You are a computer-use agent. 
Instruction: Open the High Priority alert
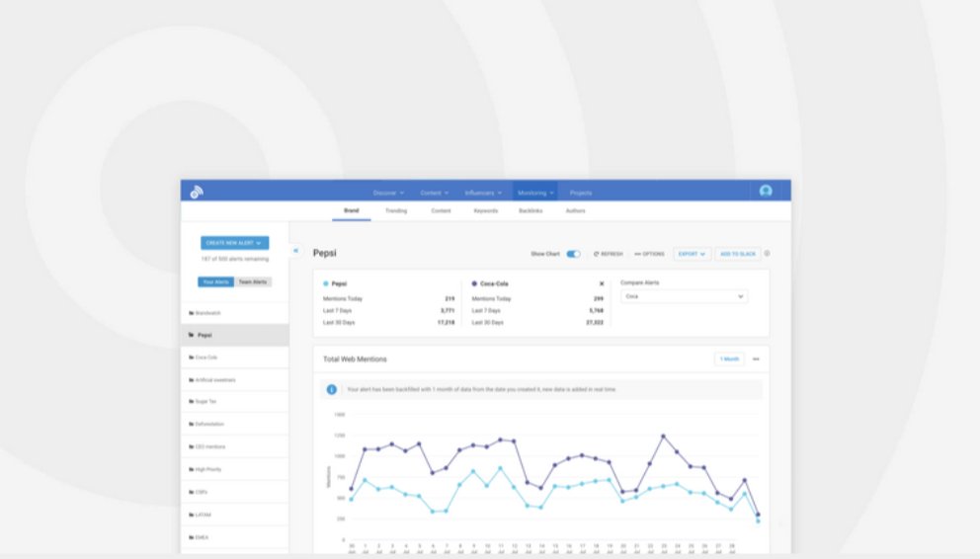pos(235,470)
